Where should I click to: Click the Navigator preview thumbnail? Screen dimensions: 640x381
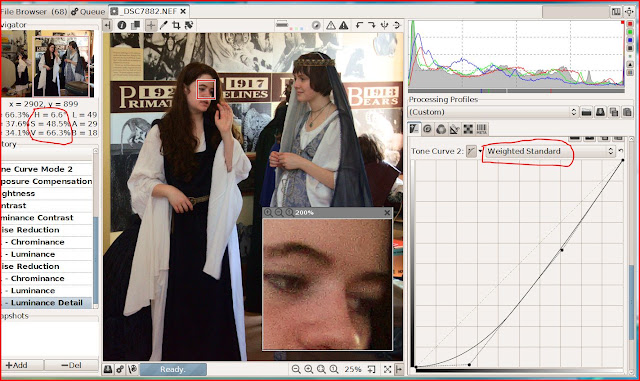pos(48,63)
